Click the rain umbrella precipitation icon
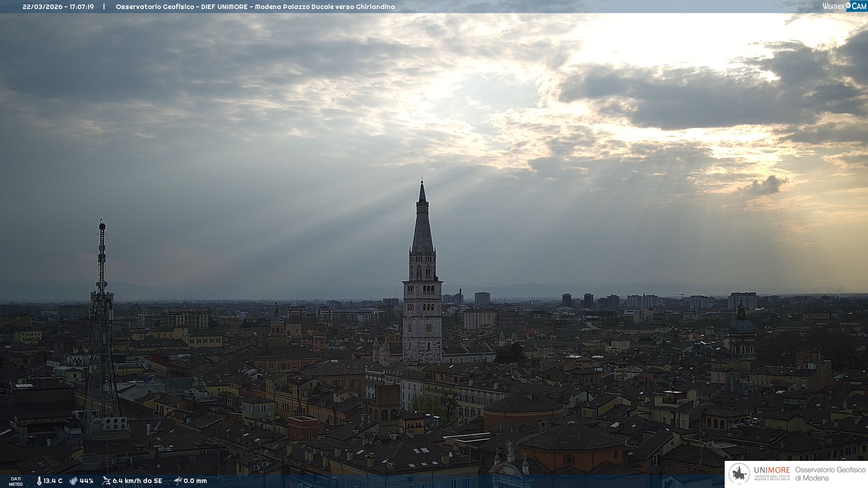This screenshot has width=868, height=488. [x=178, y=481]
